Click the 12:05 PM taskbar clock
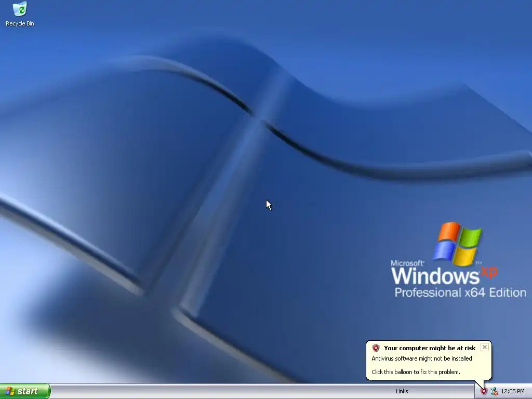The width and height of the screenshot is (532, 399). tap(513, 392)
